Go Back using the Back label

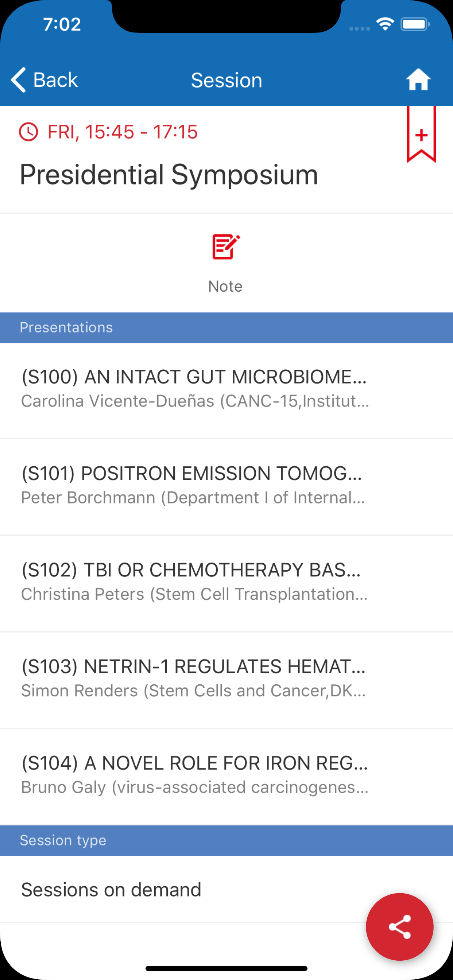pos(55,80)
